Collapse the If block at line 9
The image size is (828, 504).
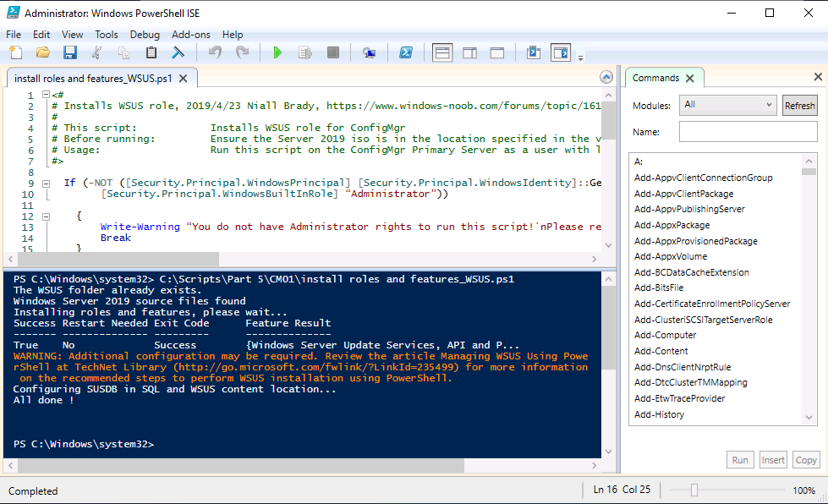point(46,184)
